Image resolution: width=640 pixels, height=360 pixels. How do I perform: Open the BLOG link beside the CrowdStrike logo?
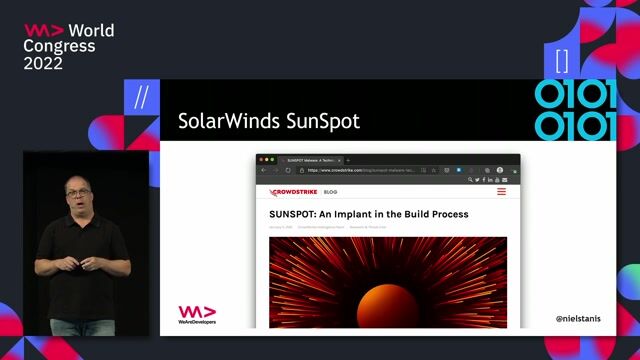click(330, 192)
